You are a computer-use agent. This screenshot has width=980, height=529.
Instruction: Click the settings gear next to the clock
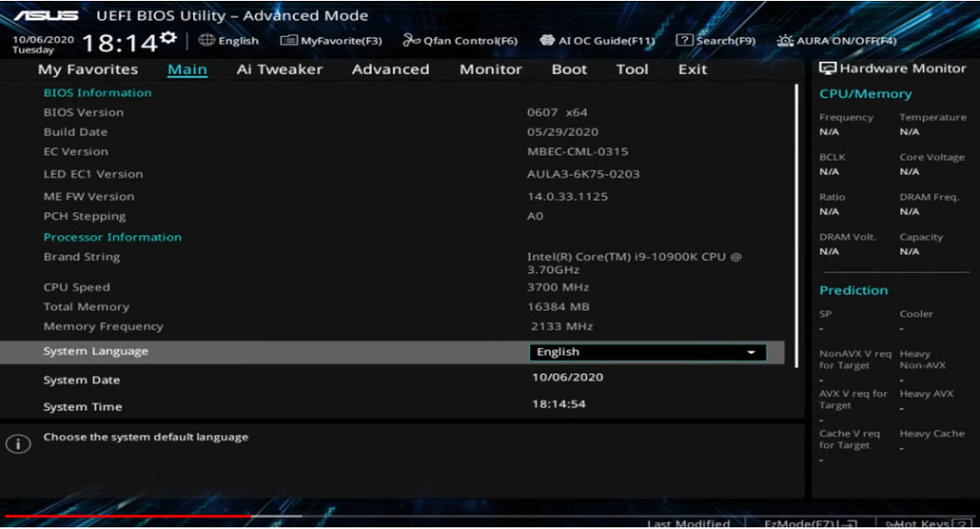click(x=167, y=39)
